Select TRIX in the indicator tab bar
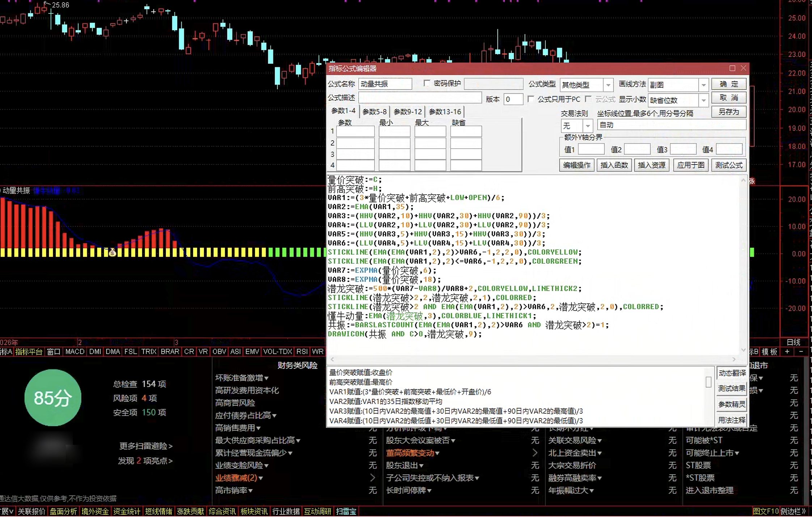812x518 pixels. click(149, 352)
